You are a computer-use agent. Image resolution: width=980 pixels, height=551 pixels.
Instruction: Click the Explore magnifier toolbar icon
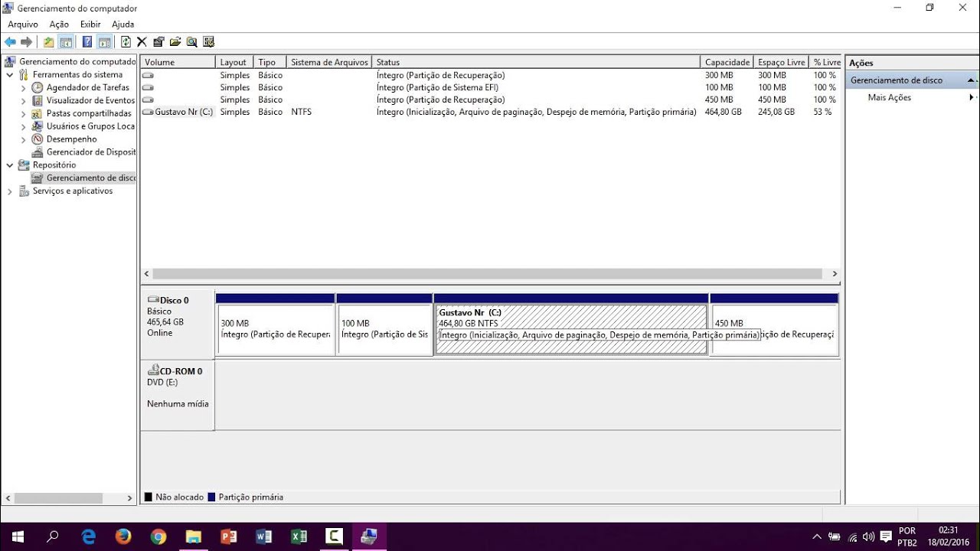191,42
